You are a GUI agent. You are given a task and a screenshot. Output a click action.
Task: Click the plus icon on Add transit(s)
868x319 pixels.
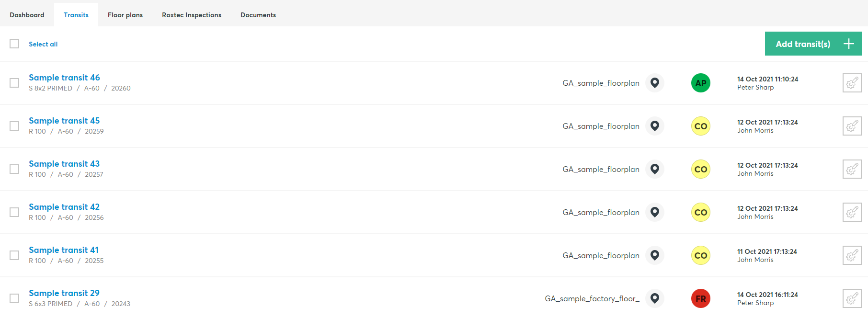[848, 44]
